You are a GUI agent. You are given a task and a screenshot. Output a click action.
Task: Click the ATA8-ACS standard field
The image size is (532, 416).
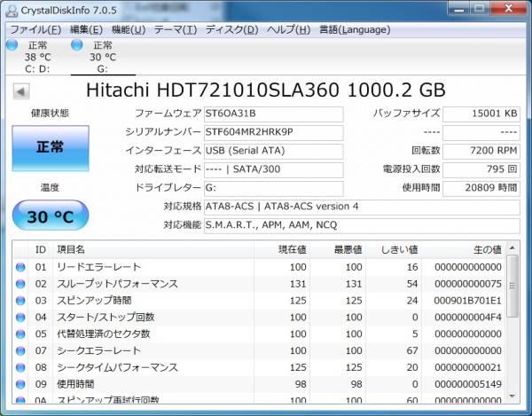[362, 207]
